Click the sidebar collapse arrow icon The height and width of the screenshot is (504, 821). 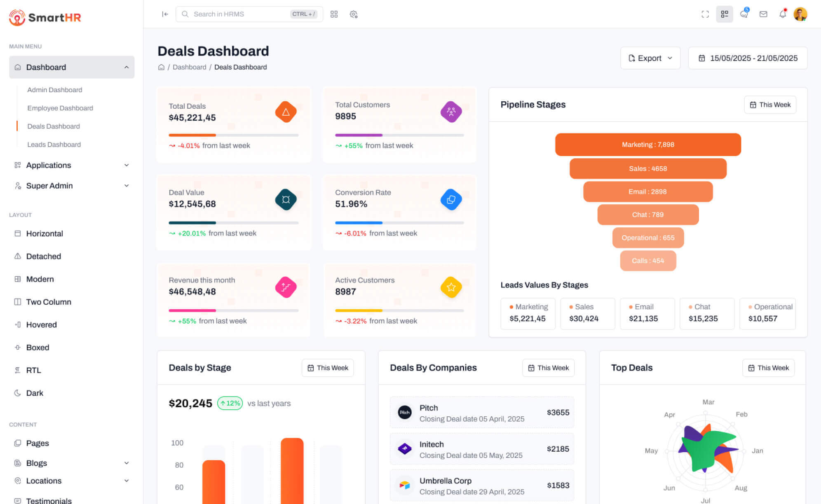coord(165,14)
